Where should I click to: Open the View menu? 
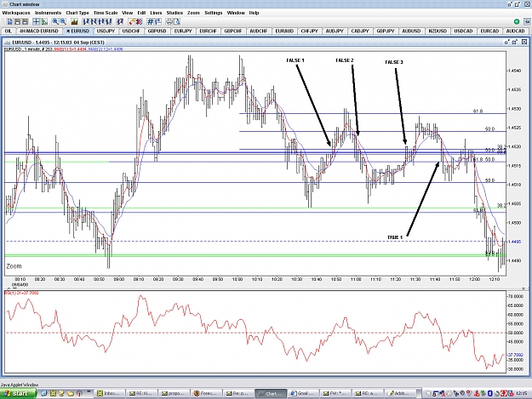[127, 13]
